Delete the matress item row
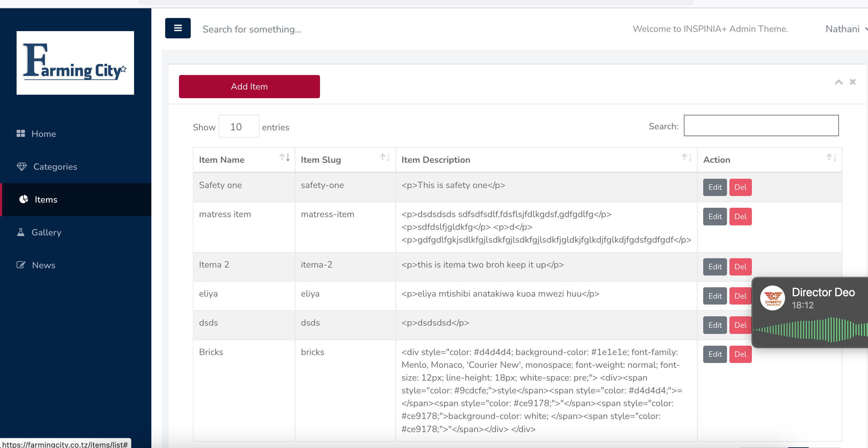Screen dimensions: 868x448 pyautogui.click(x=740, y=217)
